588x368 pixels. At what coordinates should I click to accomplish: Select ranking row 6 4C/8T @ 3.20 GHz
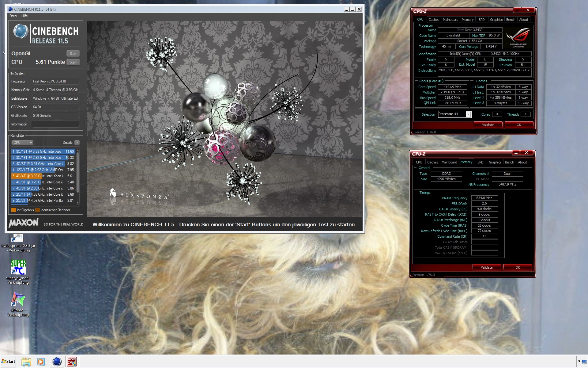click(43, 182)
